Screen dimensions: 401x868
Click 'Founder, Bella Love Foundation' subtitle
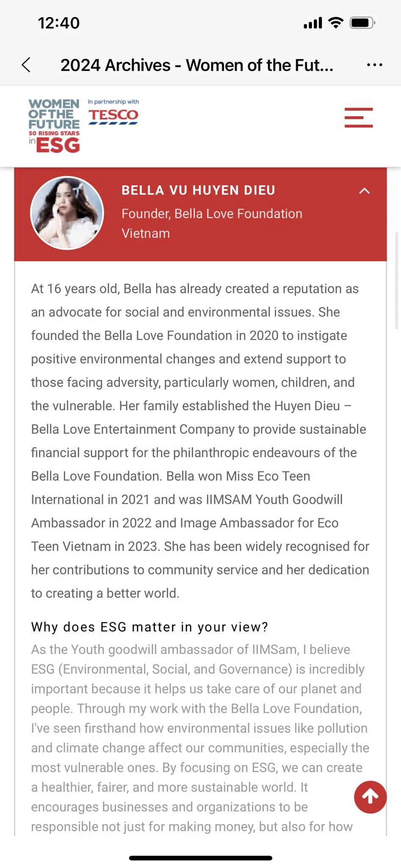(212, 214)
